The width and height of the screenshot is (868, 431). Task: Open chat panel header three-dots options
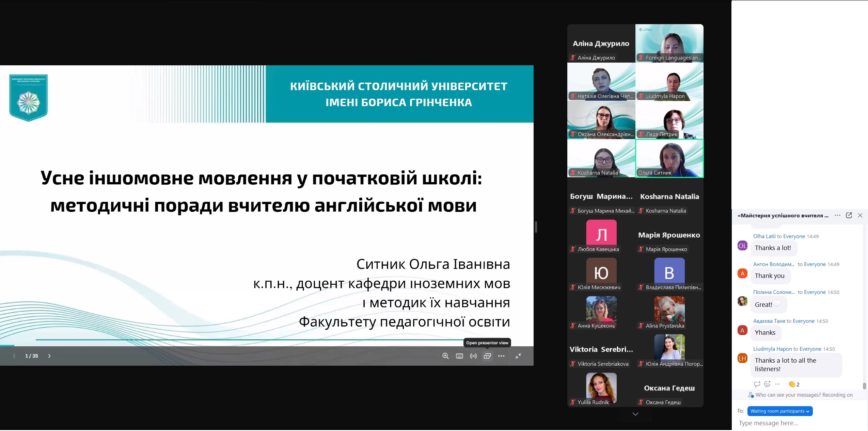(x=838, y=215)
